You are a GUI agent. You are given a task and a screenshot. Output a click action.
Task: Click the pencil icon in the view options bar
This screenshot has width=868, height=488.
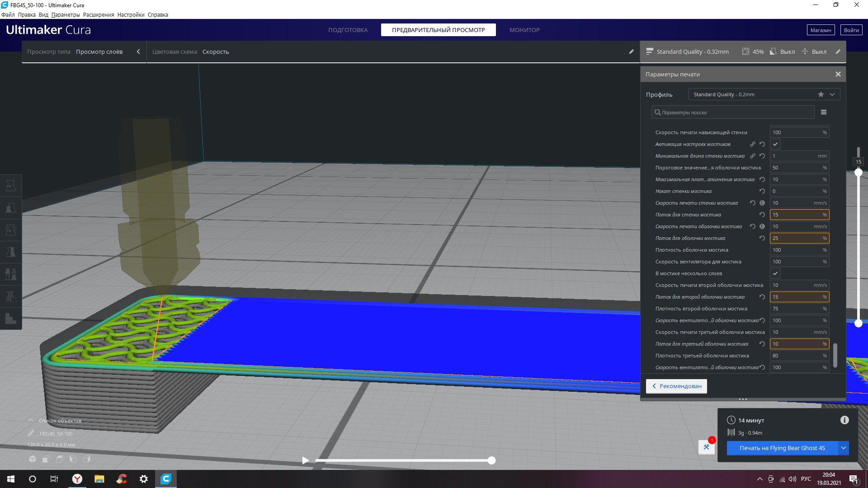tap(632, 52)
